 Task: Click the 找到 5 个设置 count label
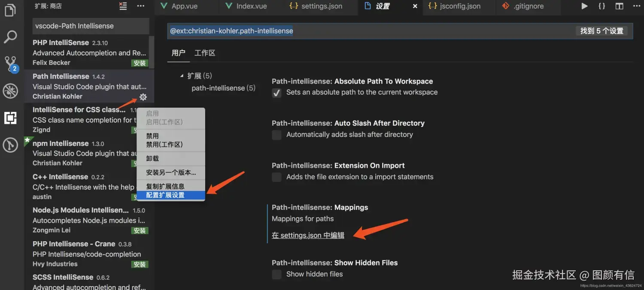(x=601, y=31)
